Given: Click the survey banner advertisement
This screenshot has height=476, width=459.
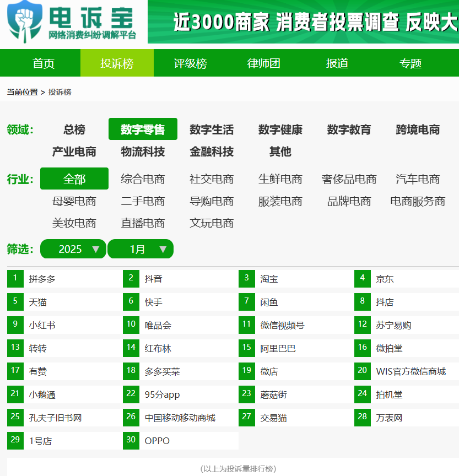Looking at the screenshot, I should pos(303,21).
